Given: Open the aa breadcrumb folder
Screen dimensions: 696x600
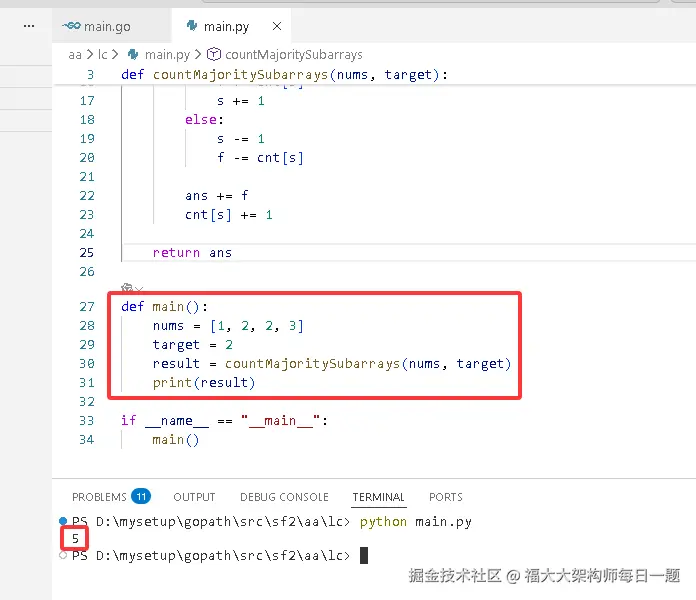Looking at the screenshot, I should 75,55.
